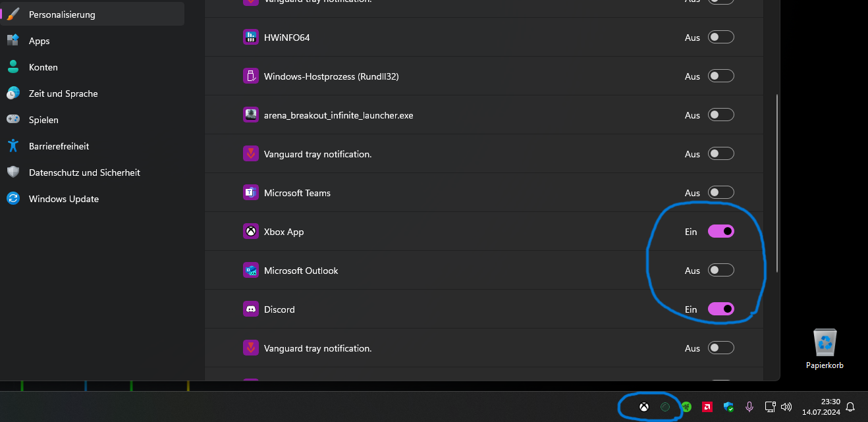The image size is (868, 422).
Task: Click the HWiNFO64 application icon
Action: click(x=251, y=37)
